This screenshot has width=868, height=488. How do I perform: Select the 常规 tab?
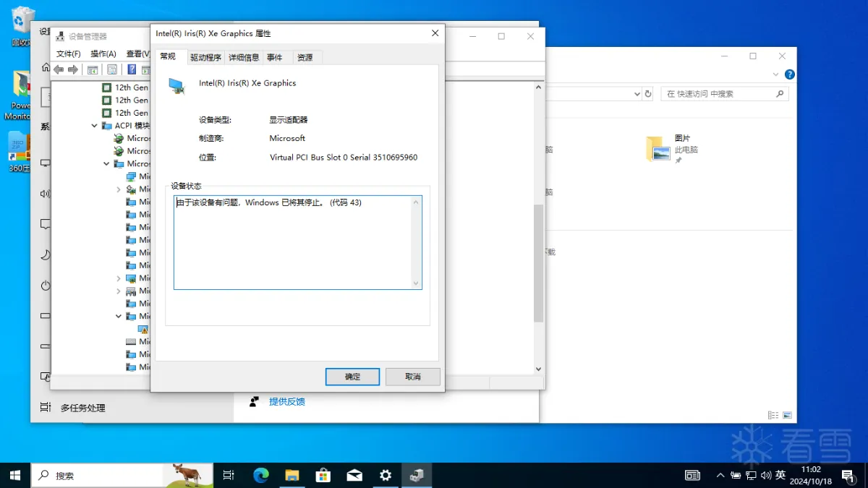click(x=168, y=56)
